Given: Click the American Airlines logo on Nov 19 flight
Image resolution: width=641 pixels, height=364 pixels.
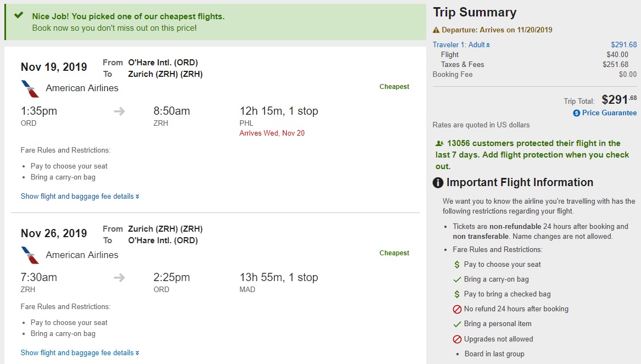Looking at the screenshot, I should click(30, 88).
